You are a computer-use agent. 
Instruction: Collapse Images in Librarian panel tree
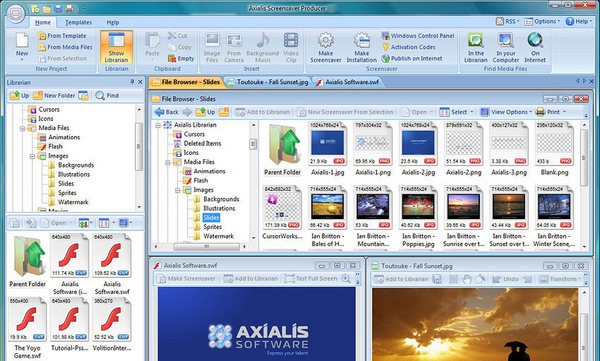[x=32, y=156]
